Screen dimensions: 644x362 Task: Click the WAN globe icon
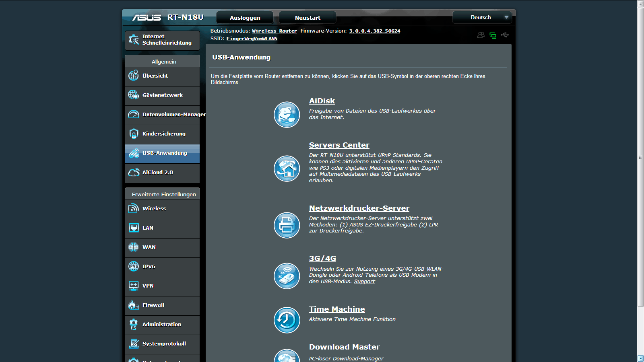click(134, 247)
